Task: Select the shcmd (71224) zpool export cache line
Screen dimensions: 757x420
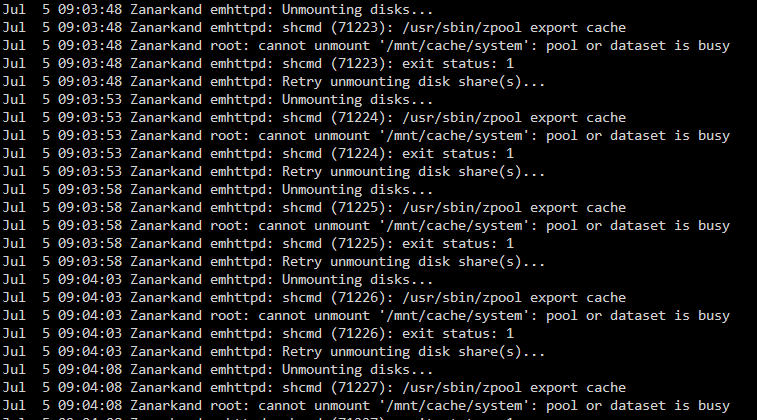Action: pos(314,117)
